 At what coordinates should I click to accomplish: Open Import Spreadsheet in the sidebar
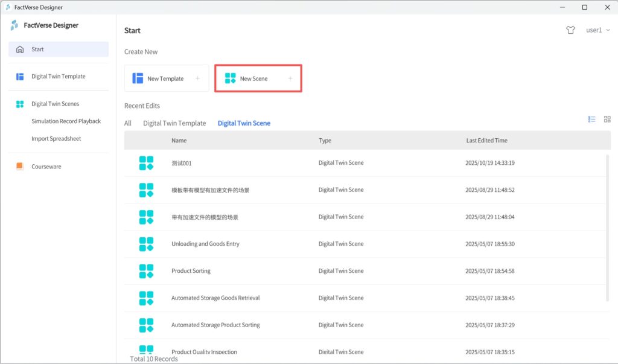(56, 139)
